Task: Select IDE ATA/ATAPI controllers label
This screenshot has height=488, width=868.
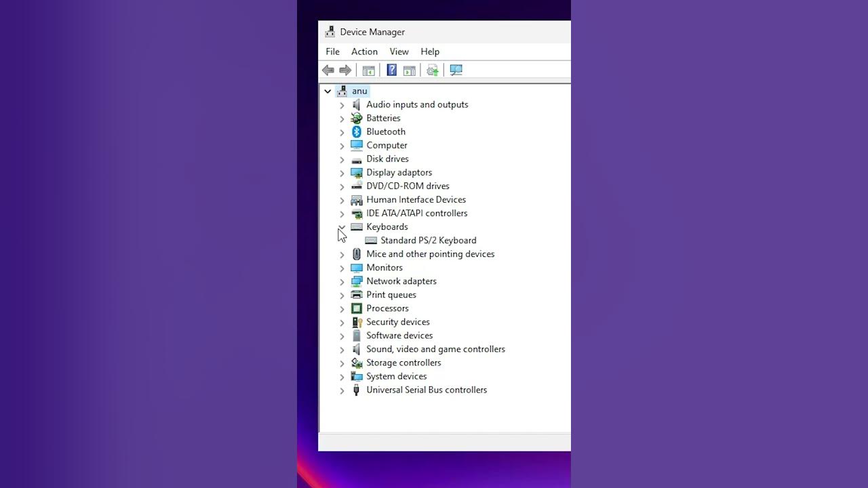Action: 416,213
